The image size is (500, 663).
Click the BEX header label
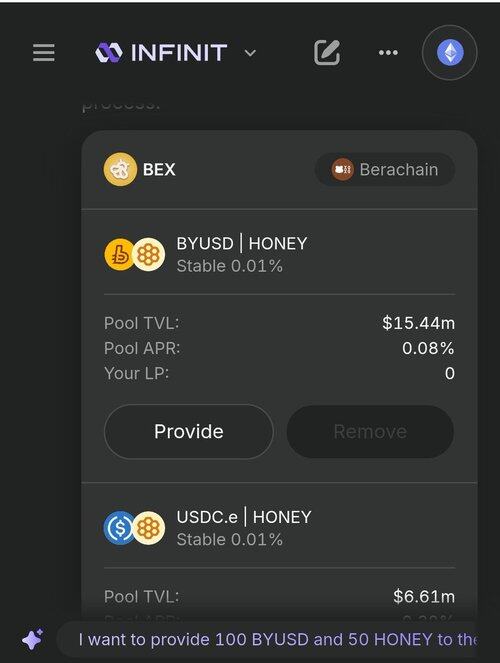[x=159, y=170]
